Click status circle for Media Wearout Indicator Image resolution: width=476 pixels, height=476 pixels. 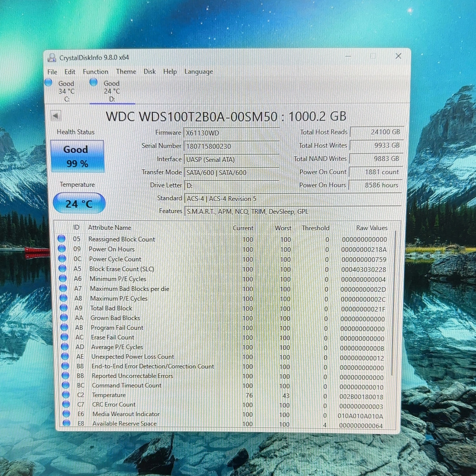tap(66, 414)
